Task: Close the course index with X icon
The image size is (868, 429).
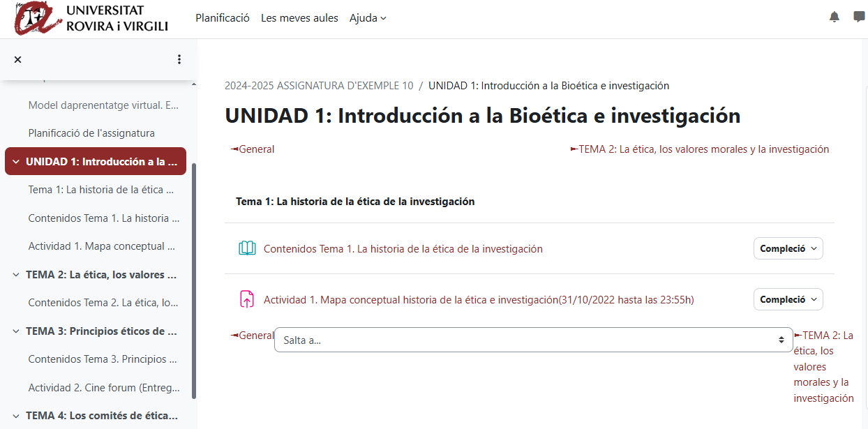Action: [18, 59]
